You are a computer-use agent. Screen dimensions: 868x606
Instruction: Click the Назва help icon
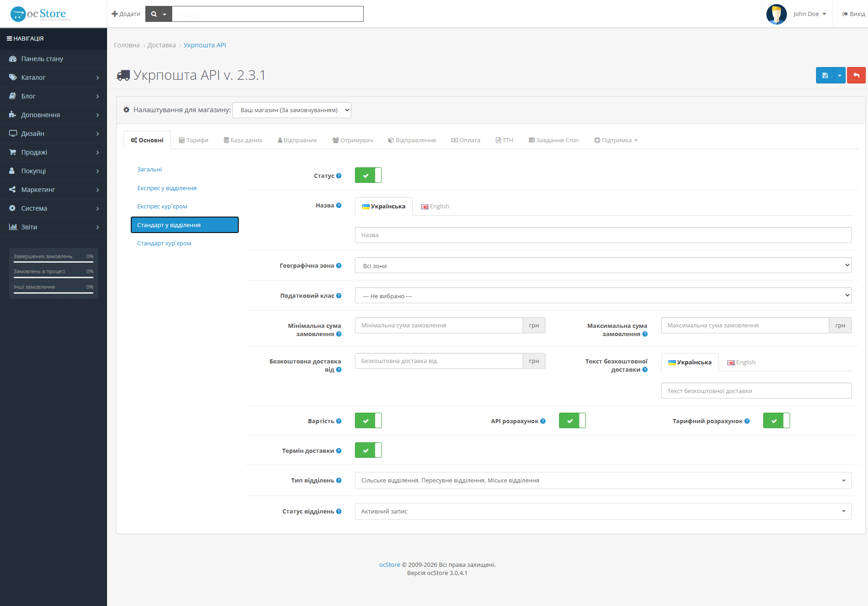[339, 205]
